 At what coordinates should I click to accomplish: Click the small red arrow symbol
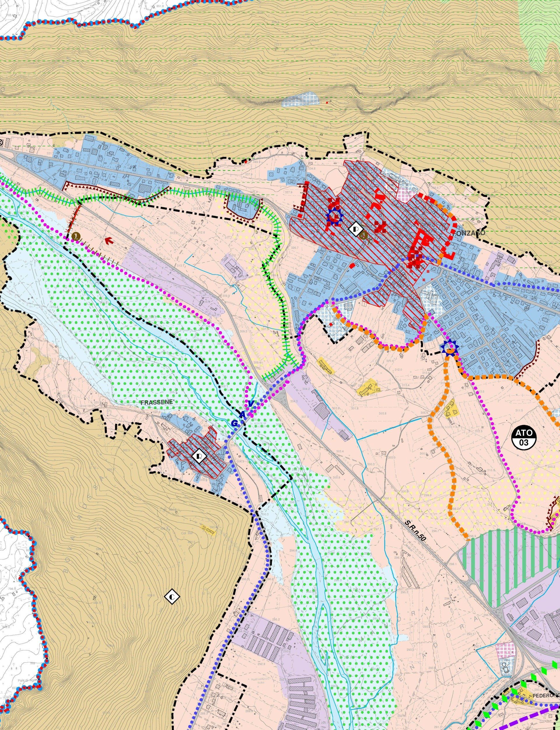[108, 240]
